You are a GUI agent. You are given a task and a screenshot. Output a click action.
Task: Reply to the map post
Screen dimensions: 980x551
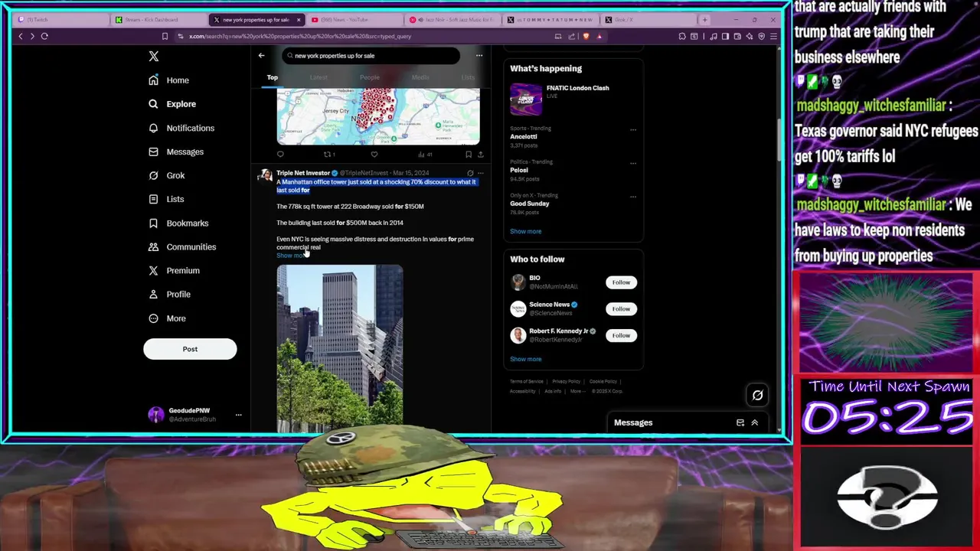[280, 155]
